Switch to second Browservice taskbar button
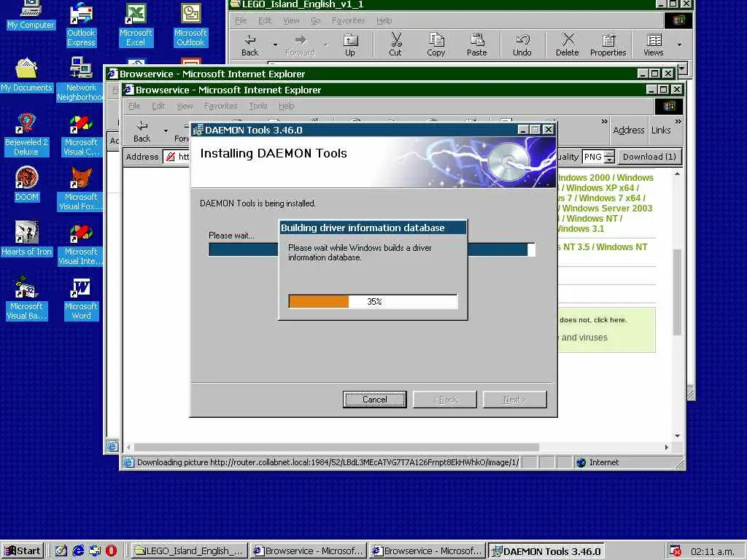This screenshot has width=747, height=560. 427,551
